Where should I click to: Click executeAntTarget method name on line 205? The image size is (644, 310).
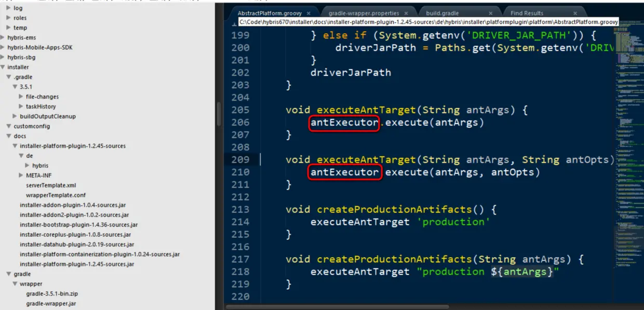click(x=366, y=110)
